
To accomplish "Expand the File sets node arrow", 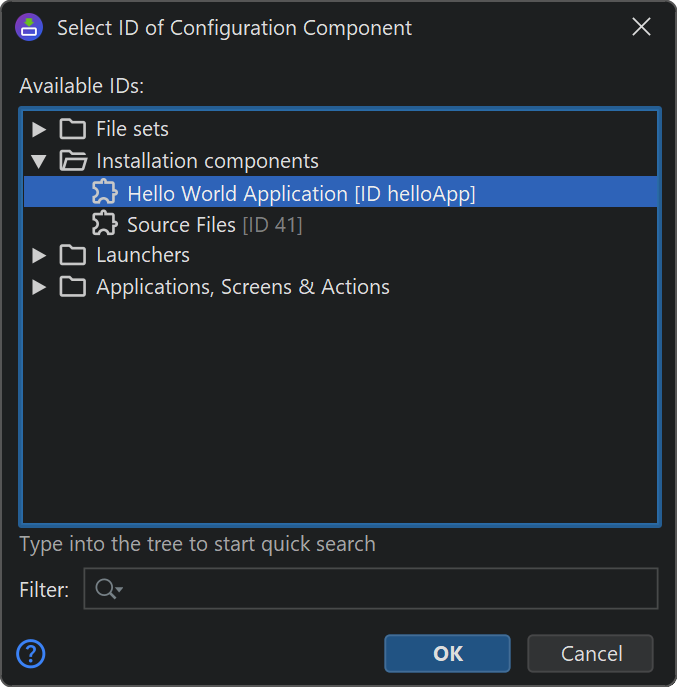I will pos(39,129).
